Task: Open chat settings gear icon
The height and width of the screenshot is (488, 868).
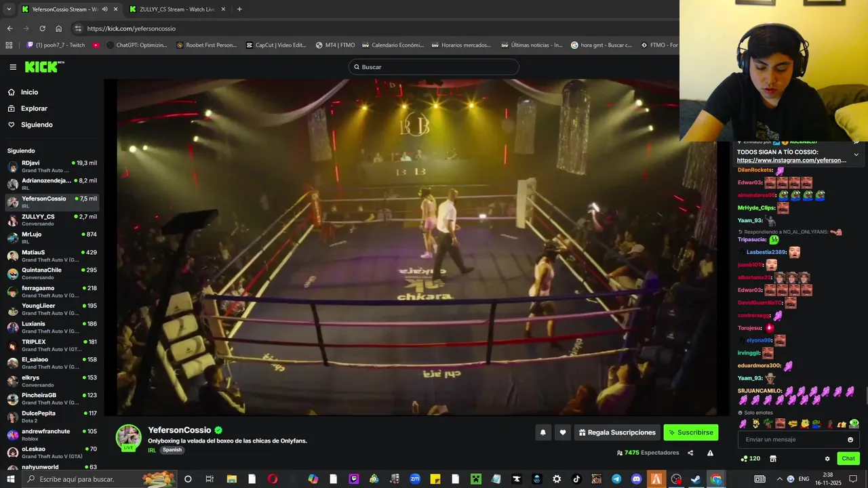Action: pyautogui.click(x=827, y=459)
